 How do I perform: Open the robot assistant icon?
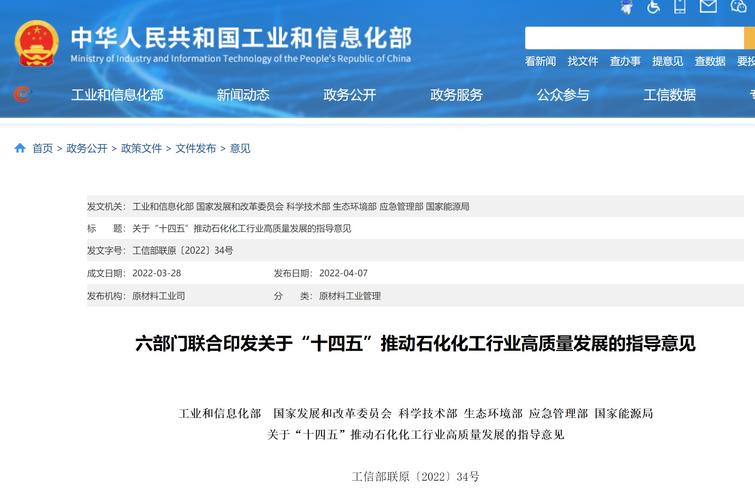point(626,7)
